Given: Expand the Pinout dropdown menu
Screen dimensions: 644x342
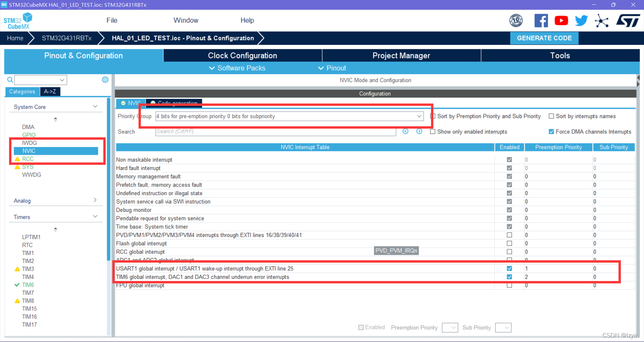Looking at the screenshot, I should pyautogui.click(x=332, y=68).
